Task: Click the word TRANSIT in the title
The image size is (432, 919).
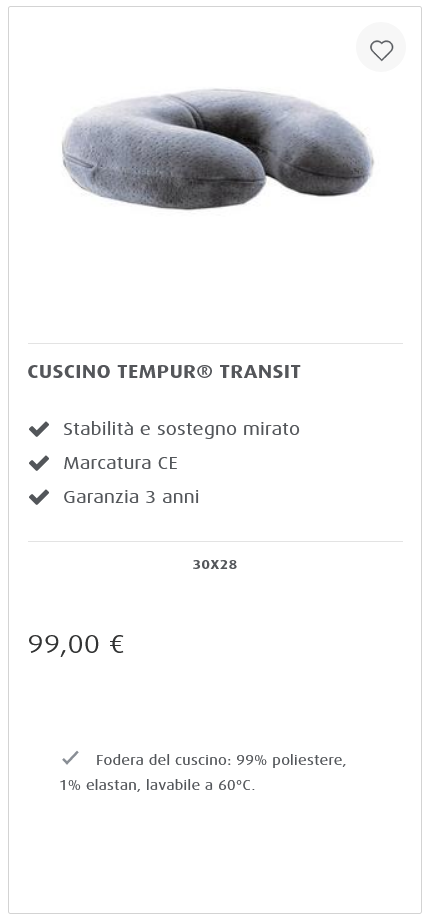Action: pyautogui.click(x=260, y=372)
